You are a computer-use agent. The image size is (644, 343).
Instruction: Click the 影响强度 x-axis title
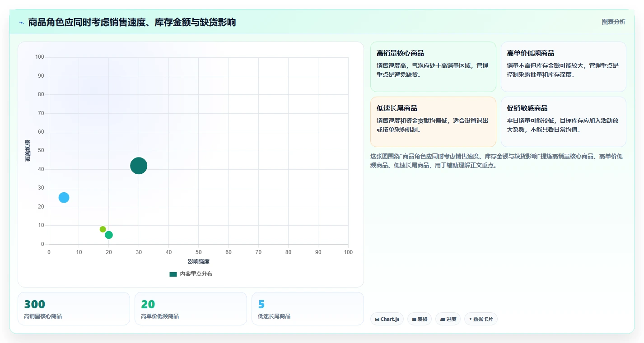[x=199, y=261]
